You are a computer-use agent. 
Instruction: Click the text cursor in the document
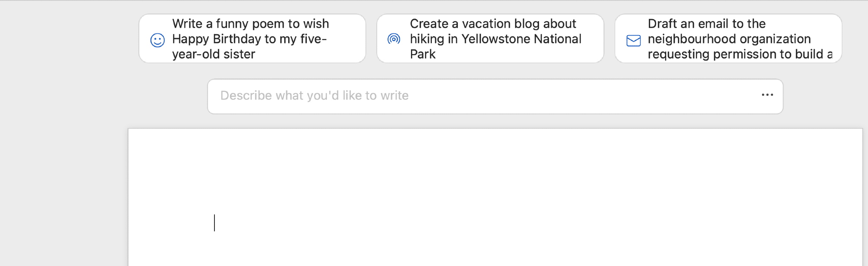click(x=214, y=223)
